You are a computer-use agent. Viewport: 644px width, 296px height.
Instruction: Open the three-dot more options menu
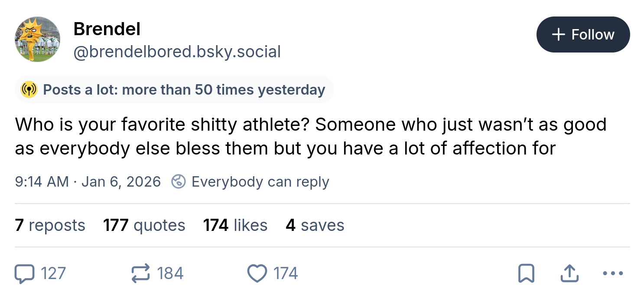point(613,273)
